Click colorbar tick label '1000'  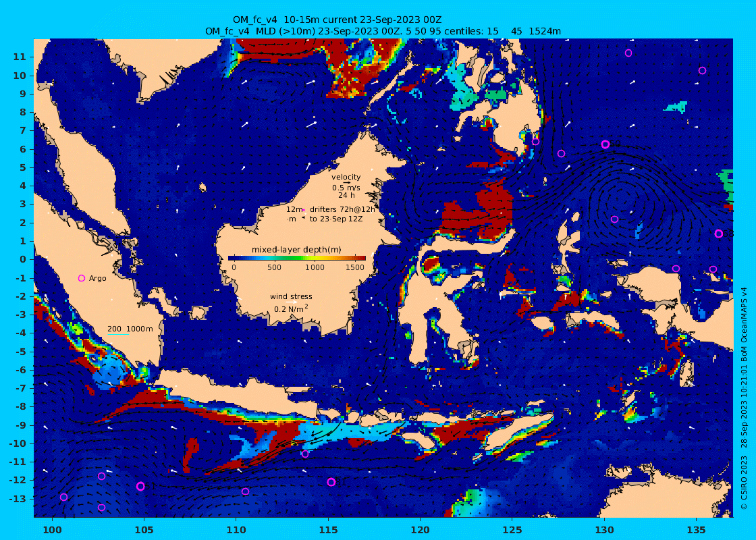315,267
